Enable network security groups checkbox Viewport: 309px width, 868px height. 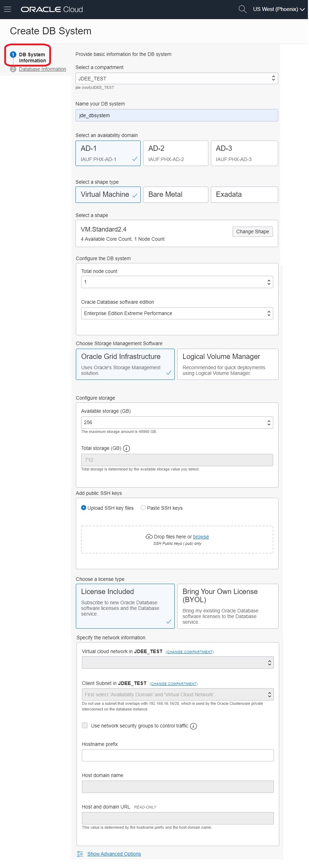pyautogui.click(x=85, y=725)
